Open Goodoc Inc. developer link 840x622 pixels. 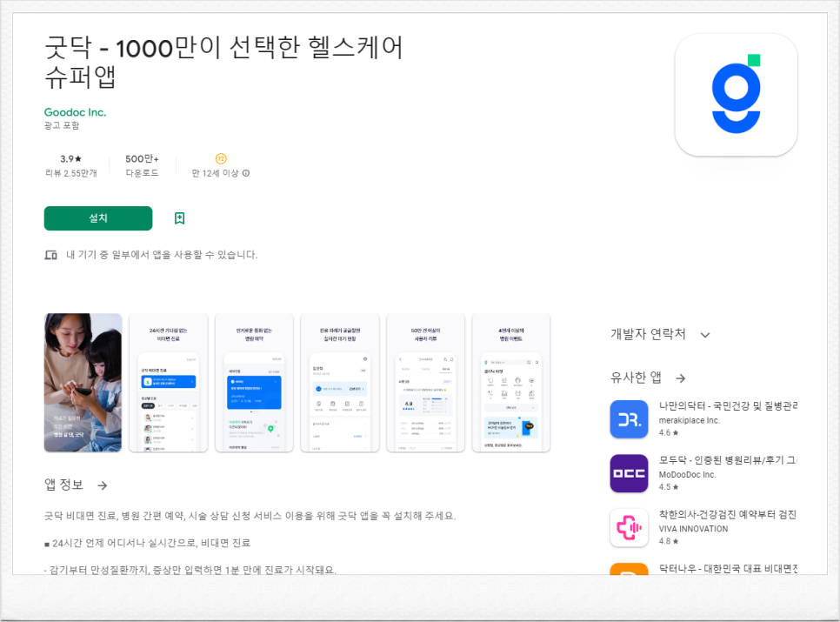pyautogui.click(x=75, y=112)
